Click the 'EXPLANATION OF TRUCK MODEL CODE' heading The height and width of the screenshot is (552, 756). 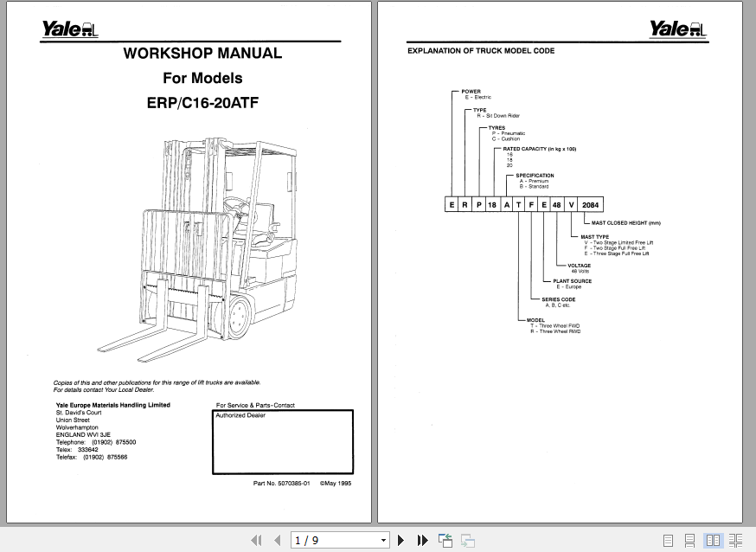(481, 51)
